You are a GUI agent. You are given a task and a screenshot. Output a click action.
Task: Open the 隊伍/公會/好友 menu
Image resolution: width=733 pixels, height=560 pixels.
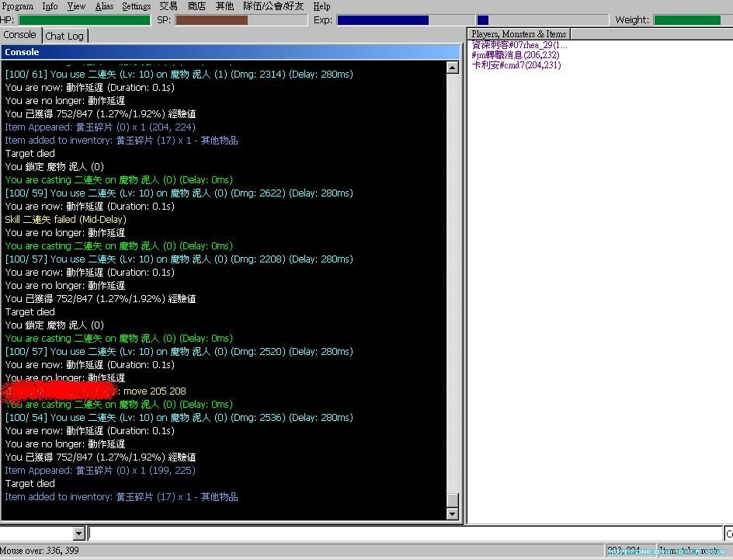click(x=273, y=6)
